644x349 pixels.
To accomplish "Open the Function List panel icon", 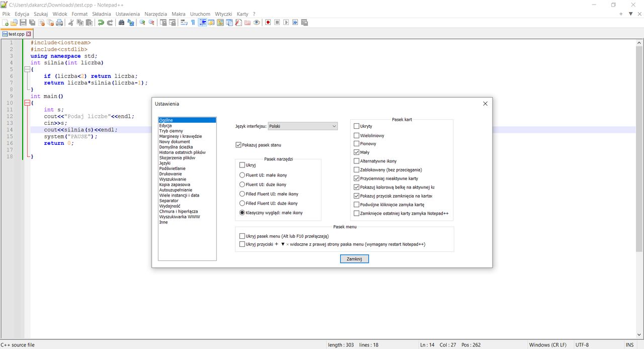I will [238, 22].
